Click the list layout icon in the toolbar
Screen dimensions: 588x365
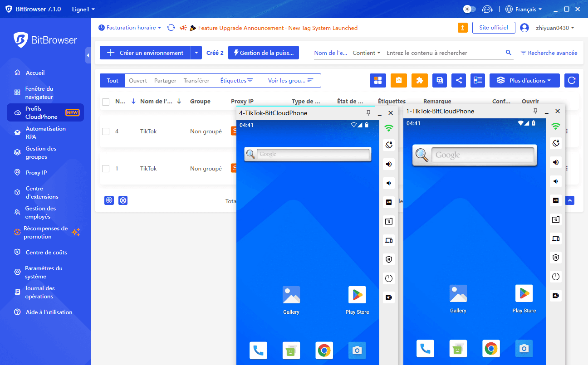[478, 80]
